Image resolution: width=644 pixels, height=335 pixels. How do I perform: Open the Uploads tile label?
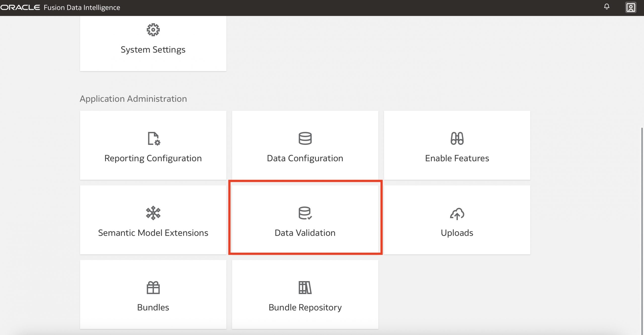pyautogui.click(x=457, y=233)
